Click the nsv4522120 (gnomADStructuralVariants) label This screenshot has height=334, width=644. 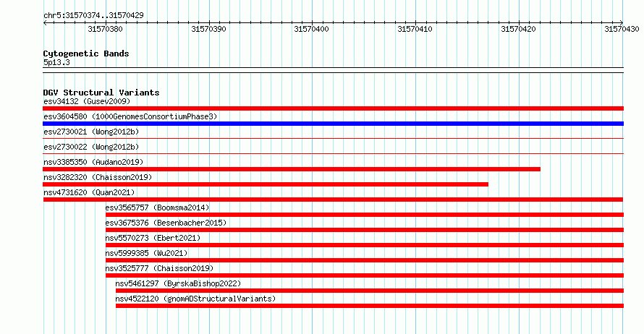tap(195, 299)
